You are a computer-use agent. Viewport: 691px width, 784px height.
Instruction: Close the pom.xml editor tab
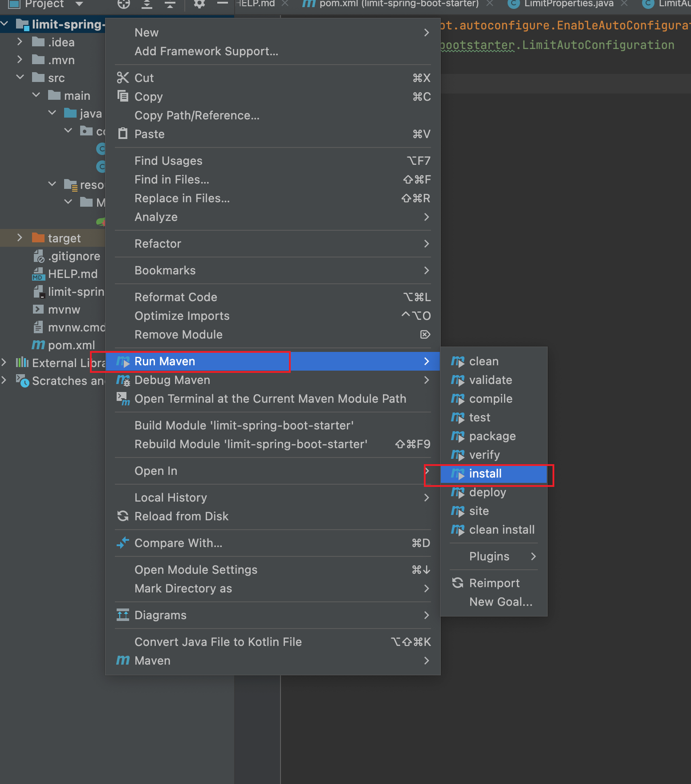pyautogui.click(x=490, y=4)
